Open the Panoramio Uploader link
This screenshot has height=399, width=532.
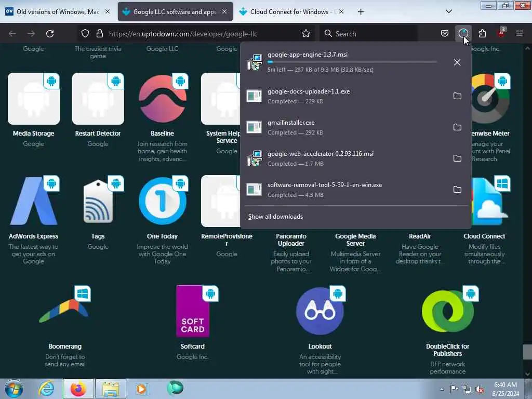(x=291, y=240)
